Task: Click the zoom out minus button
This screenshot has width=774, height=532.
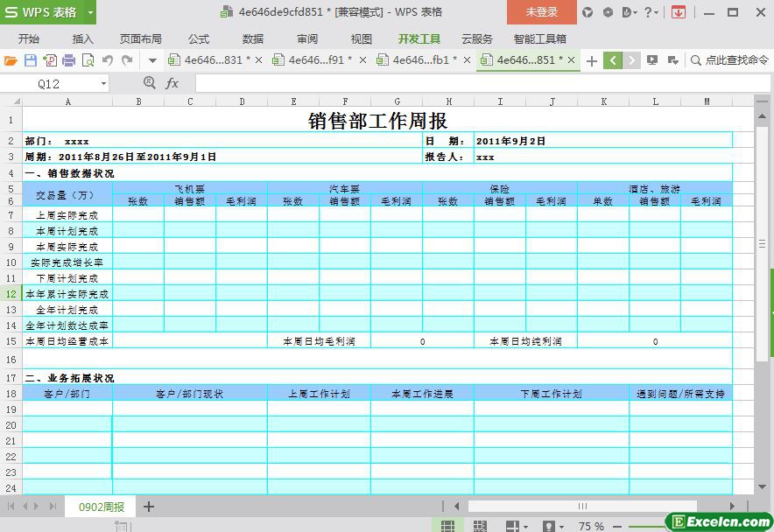Action: coord(615,526)
